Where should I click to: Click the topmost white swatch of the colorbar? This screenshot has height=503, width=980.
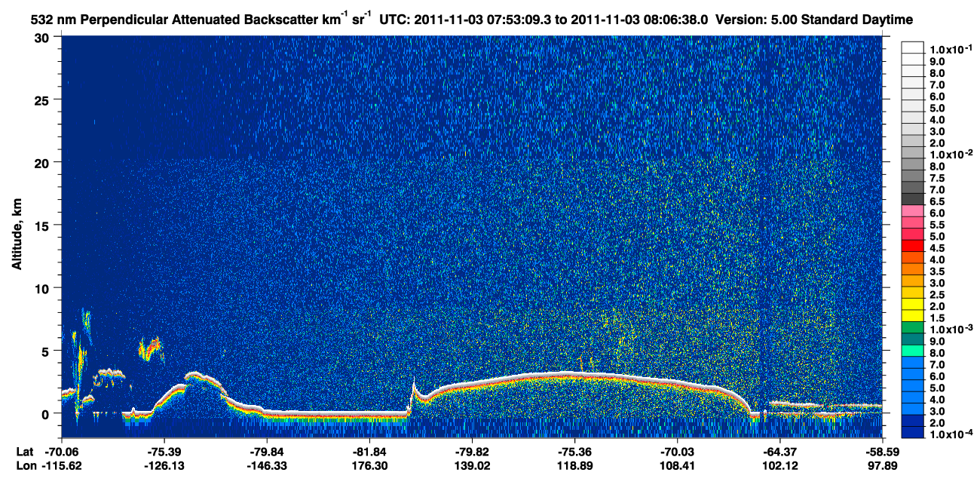coord(912,47)
